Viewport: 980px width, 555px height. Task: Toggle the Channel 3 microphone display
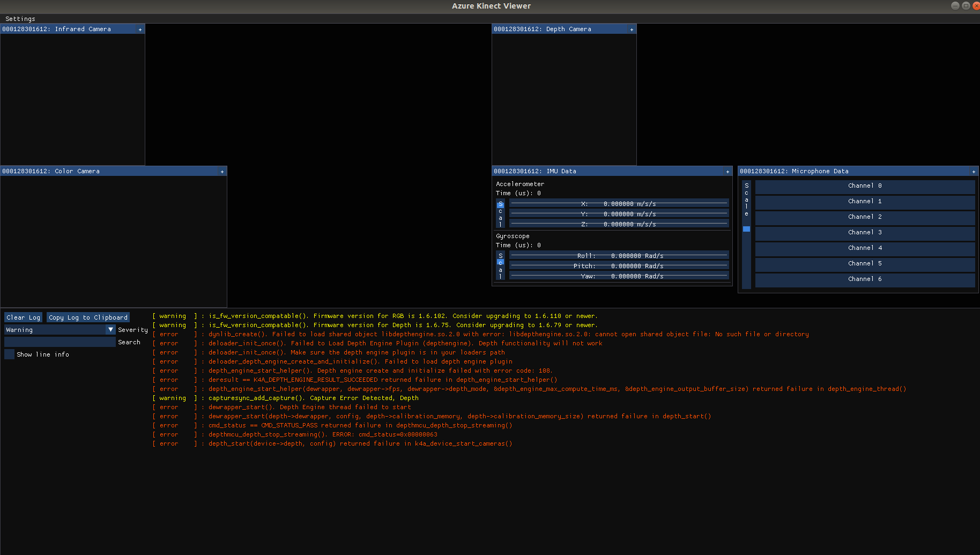coord(865,233)
